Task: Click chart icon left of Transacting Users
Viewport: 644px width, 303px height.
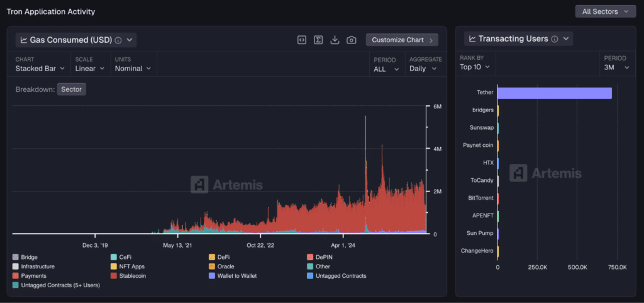Action: [472, 39]
